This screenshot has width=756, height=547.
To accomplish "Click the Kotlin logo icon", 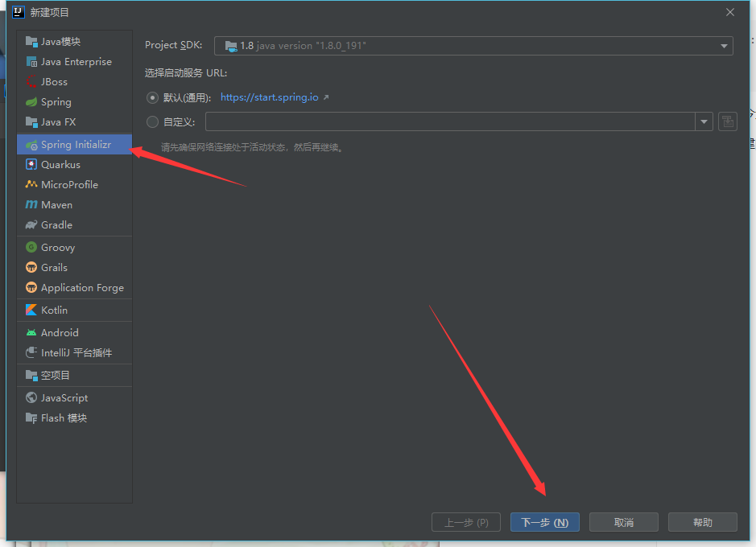I will 31,310.
